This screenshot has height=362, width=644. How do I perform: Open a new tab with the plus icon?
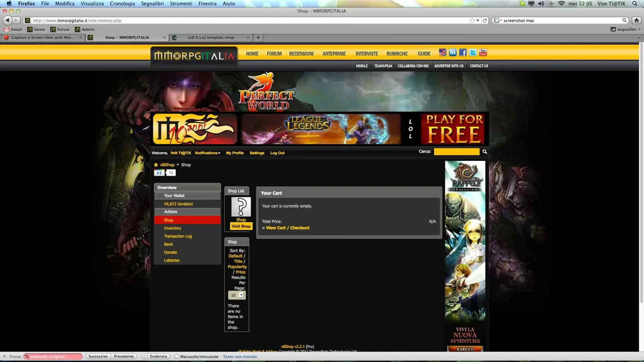pos(258,37)
